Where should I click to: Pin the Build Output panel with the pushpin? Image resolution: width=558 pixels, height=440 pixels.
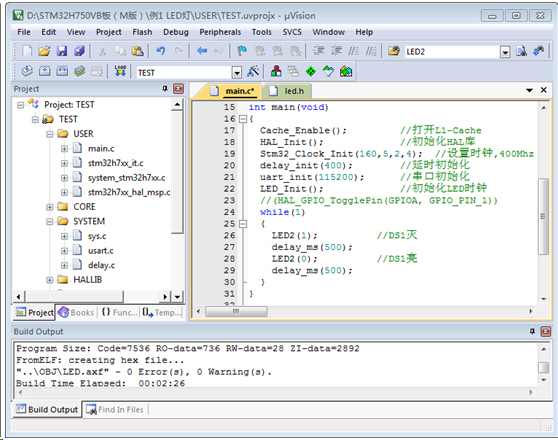[x=532, y=331]
